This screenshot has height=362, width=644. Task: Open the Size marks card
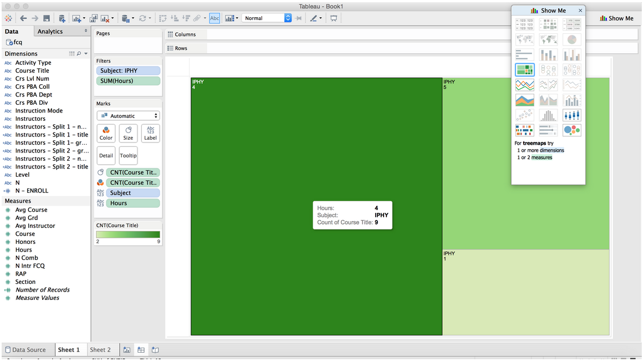pyautogui.click(x=128, y=133)
